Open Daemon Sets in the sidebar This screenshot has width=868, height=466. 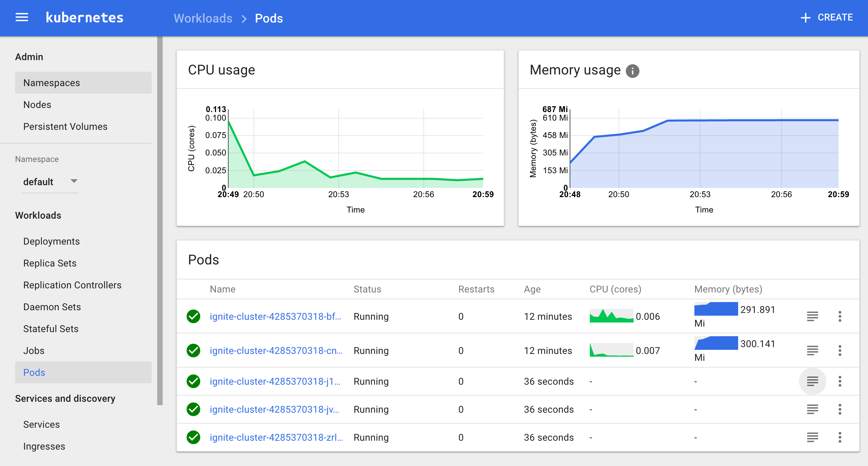(x=83, y=307)
